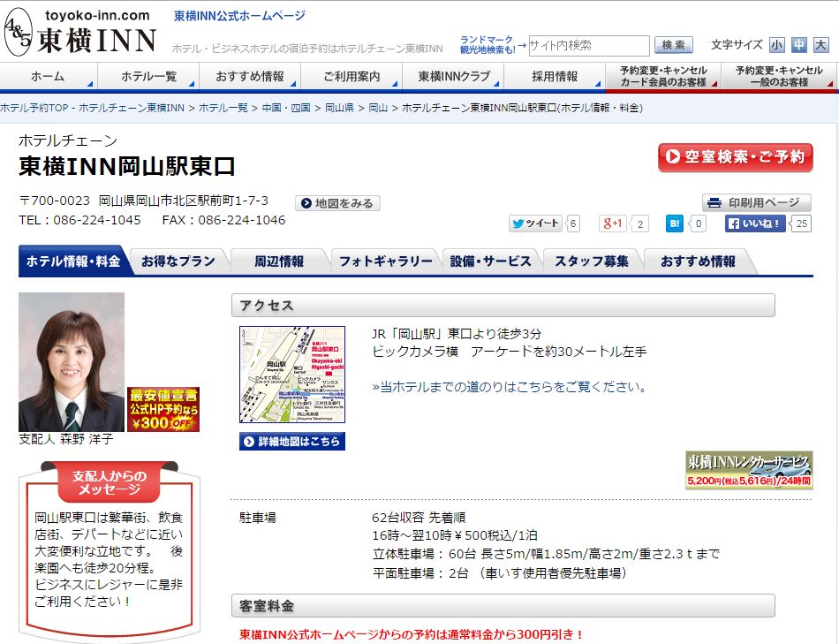Open the 当ホテルまでの道のり directions link
Image resolution: width=839 pixels, height=644 pixels.
click(x=510, y=387)
